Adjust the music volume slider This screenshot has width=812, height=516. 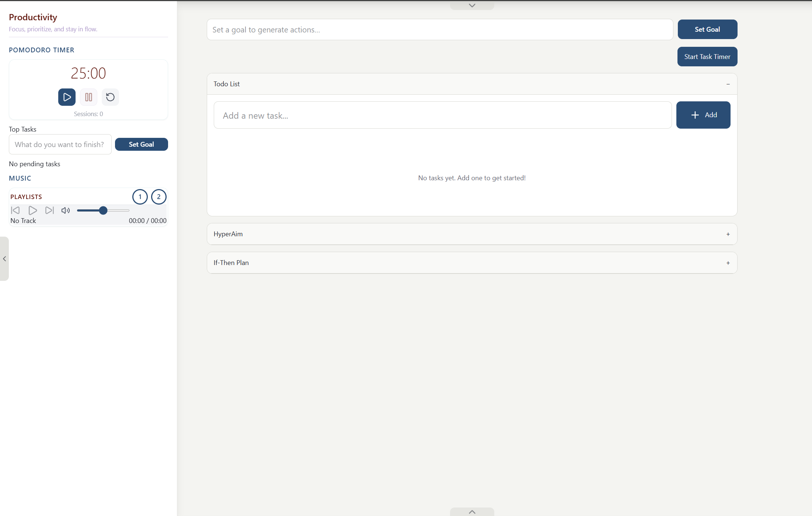103,210
